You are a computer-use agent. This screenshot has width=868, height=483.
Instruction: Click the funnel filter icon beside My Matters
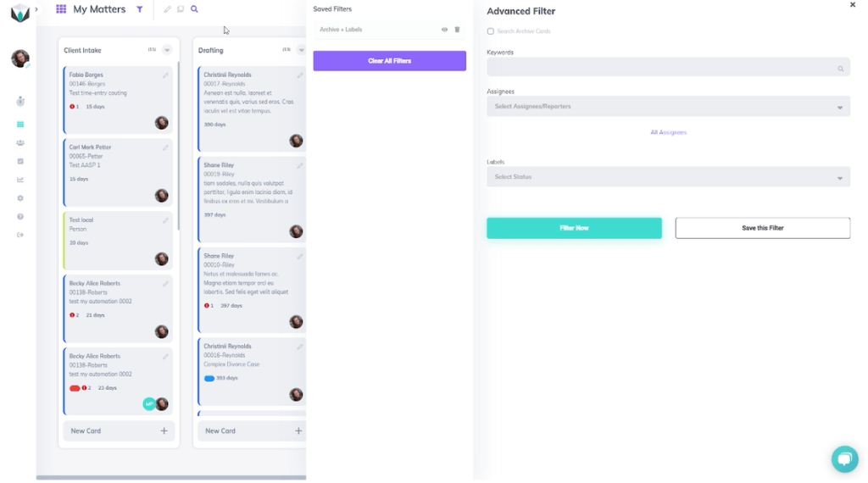(140, 9)
